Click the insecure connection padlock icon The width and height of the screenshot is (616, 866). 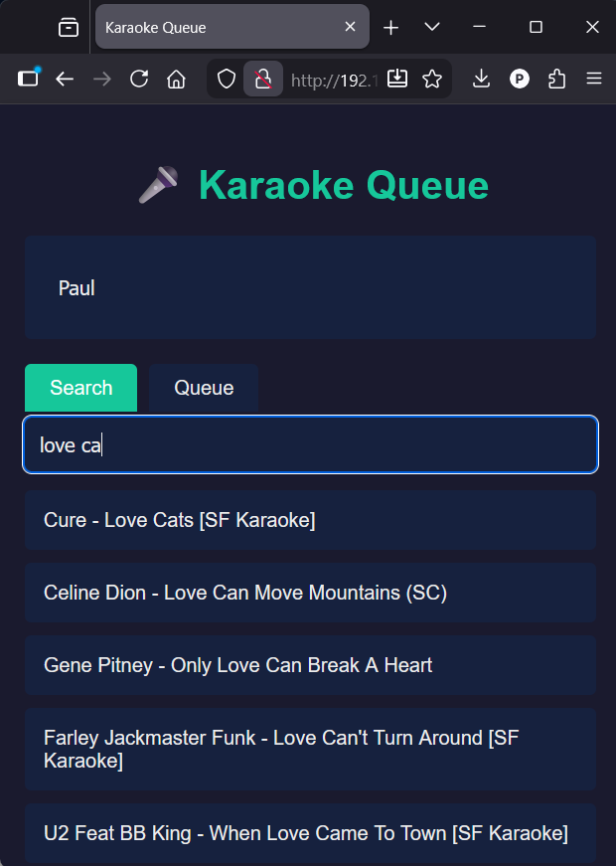[x=263, y=80]
